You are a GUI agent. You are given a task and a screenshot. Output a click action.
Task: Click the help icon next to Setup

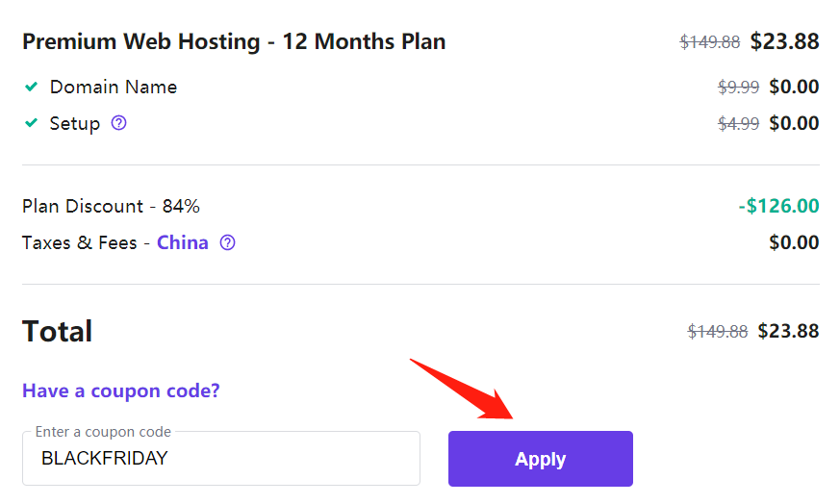(x=119, y=123)
